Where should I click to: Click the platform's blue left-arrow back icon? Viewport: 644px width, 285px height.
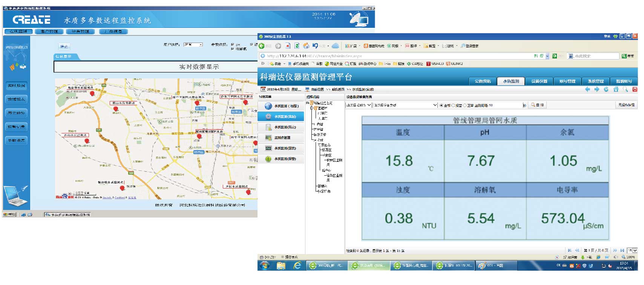point(587,89)
